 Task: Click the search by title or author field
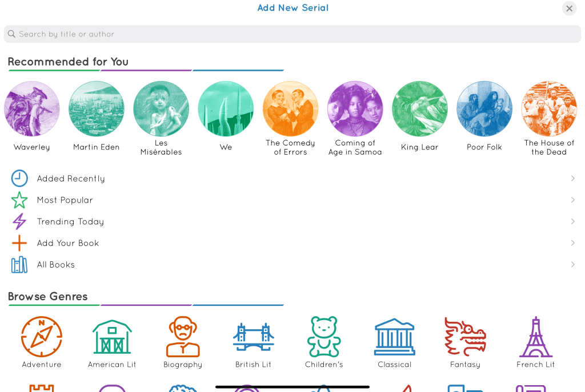pos(292,34)
